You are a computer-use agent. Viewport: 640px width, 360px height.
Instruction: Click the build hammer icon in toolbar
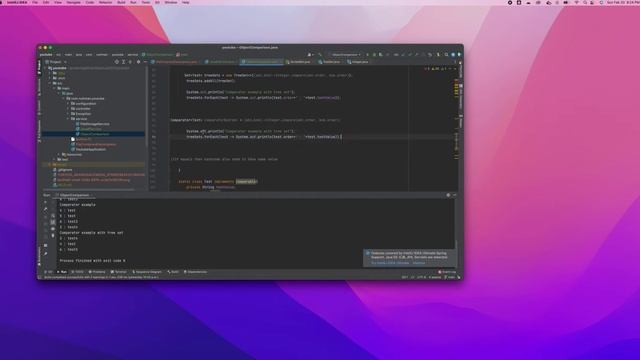point(320,55)
